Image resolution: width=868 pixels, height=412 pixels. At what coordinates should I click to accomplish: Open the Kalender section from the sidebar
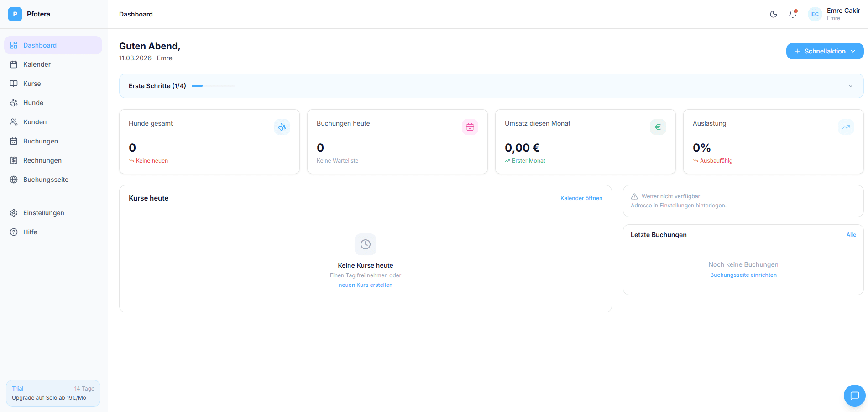pos(37,64)
